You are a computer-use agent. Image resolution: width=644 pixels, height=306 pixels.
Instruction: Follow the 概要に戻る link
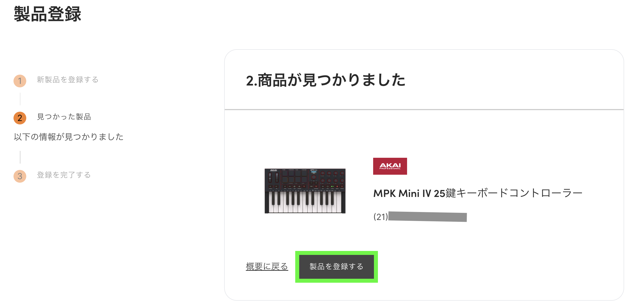pos(267,267)
